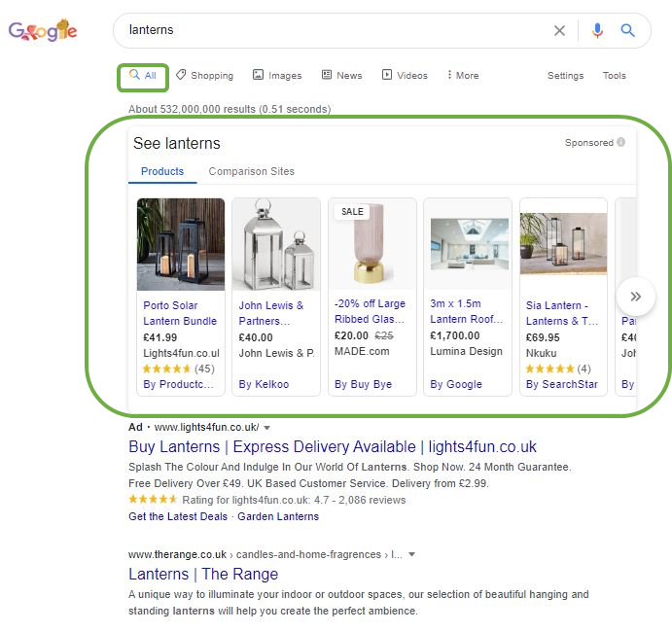672x632 pixels.
Task: Click the £69.95 price
Action: 543,337
